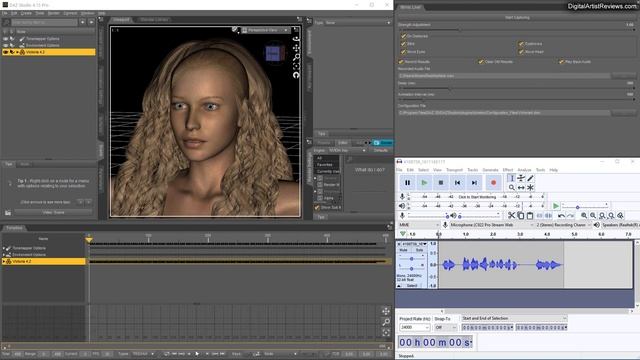The width and height of the screenshot is (640, 360).
Task: Select the Audacity Zoom magnifier tool
Action: [x=511, y=188]
